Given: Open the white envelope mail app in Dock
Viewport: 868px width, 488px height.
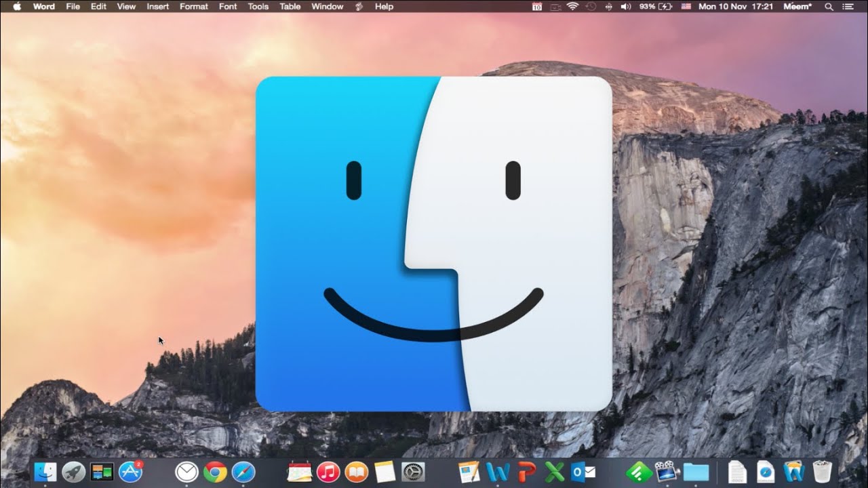Looking at the screenshot, I should (186, 472).
